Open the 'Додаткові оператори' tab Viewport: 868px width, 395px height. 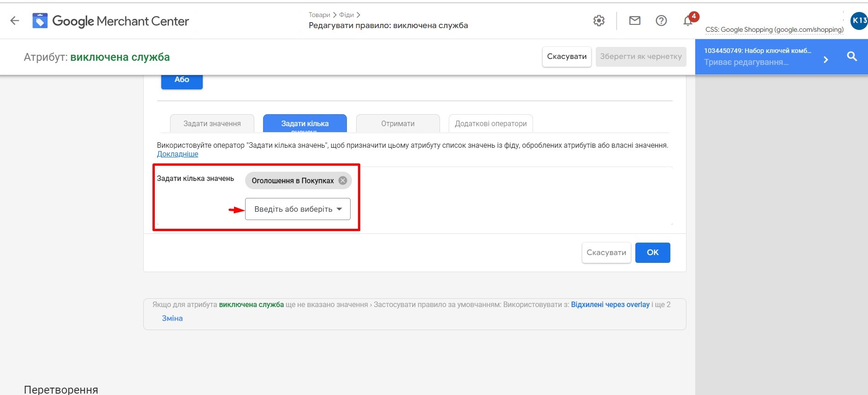(491, 123)
